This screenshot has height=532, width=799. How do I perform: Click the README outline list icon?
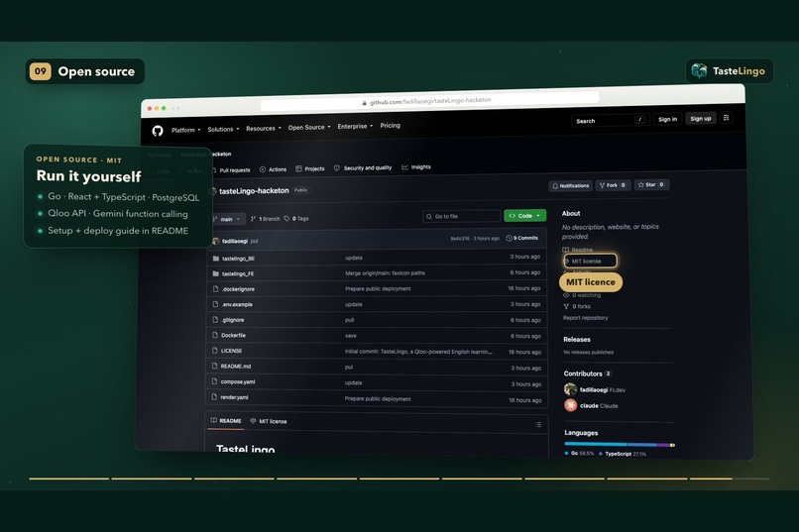[538, 425]
